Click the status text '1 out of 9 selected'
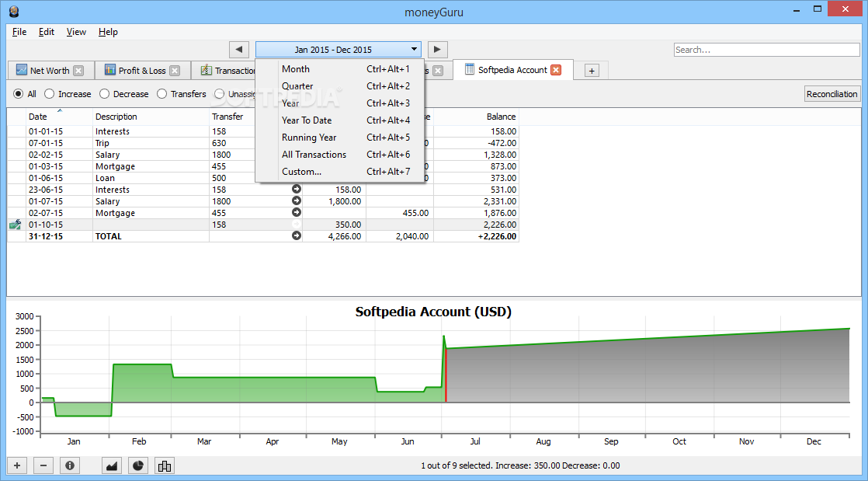This screenshot has width=868, height=481. pyautogui.click(x=457, y=465)
